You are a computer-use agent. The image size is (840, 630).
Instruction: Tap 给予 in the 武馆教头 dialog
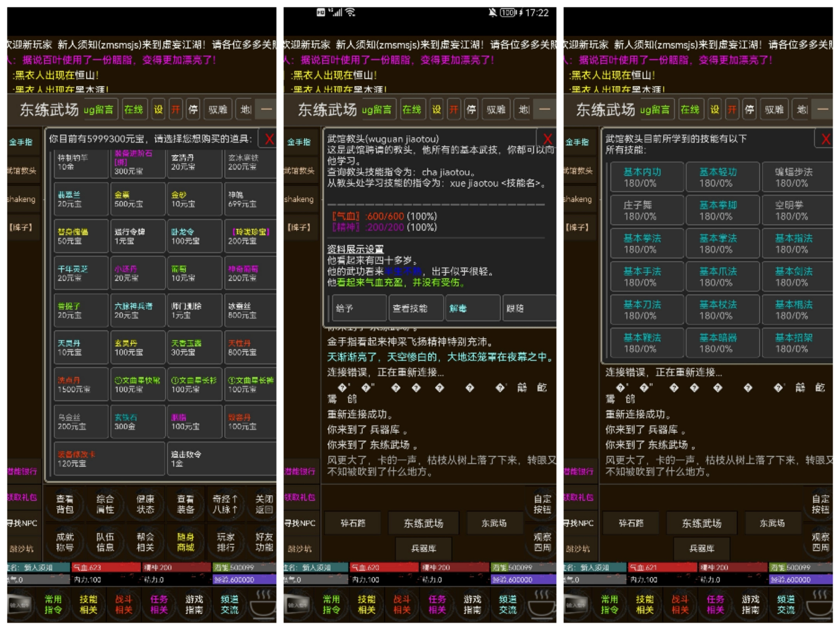[x=359, y=308]
